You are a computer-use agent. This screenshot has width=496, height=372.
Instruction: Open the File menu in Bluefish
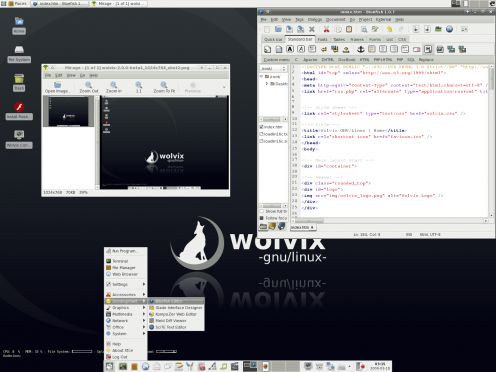pos(263,20)
